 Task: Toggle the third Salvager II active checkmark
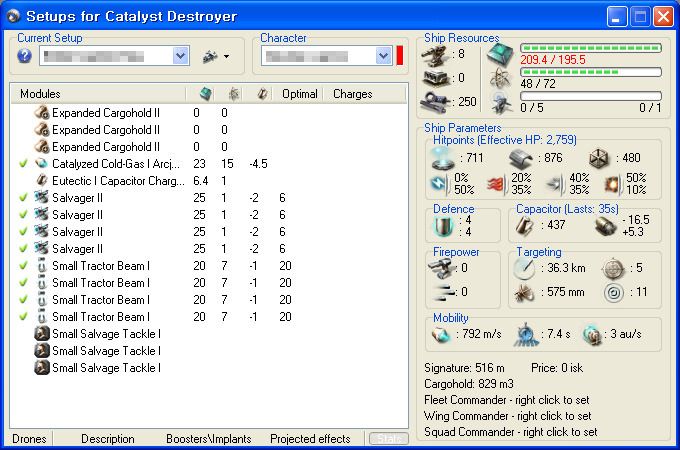[x=23, y=232]
